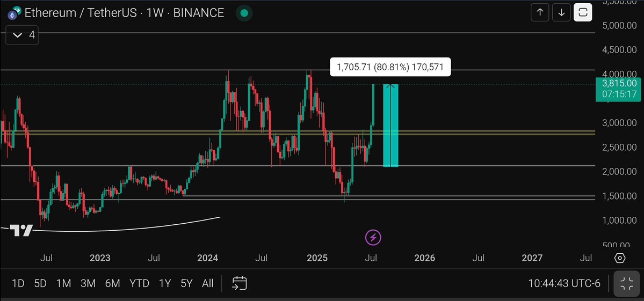This screenshot has height=301, width=644.
Task: Click the down arrow toolbar button
Action: pyautogui.click(x=561, y=13)
